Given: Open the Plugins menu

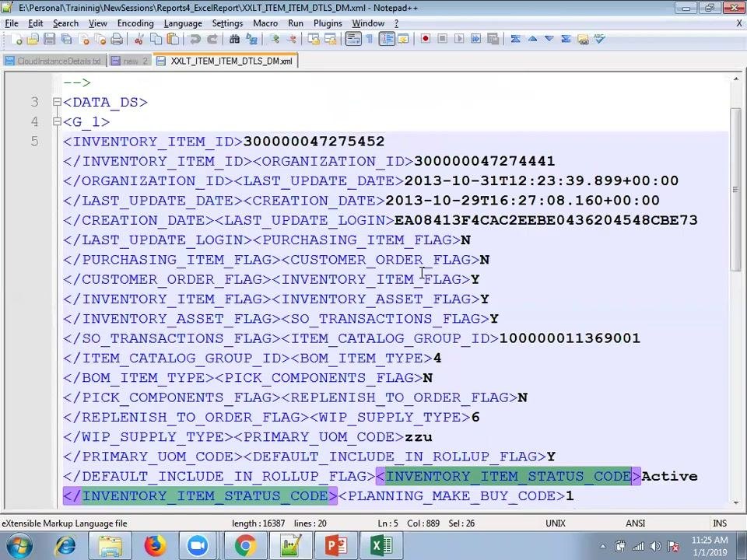Looking at the screenshot, I should [328, 23].
